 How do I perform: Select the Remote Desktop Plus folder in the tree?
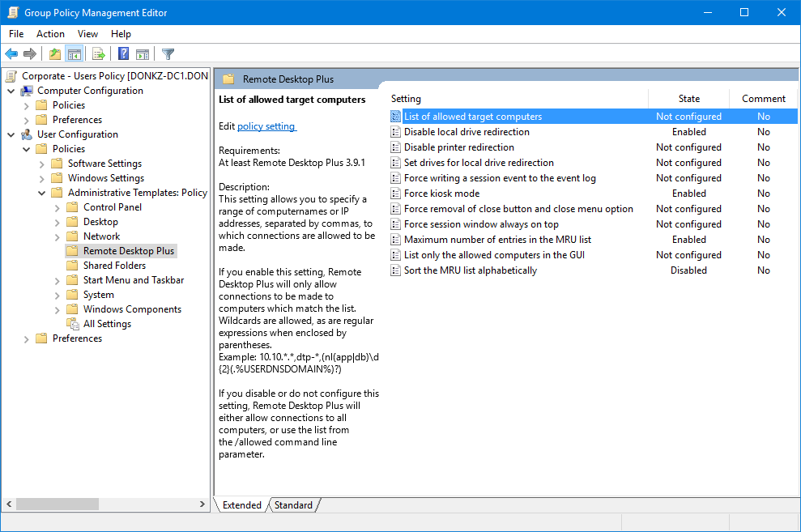point(127,250)
